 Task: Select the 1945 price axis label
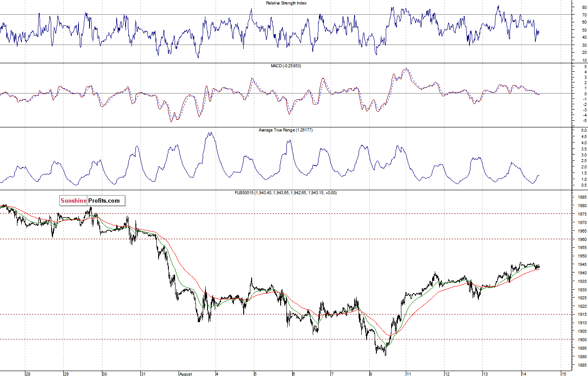[582, 265]
